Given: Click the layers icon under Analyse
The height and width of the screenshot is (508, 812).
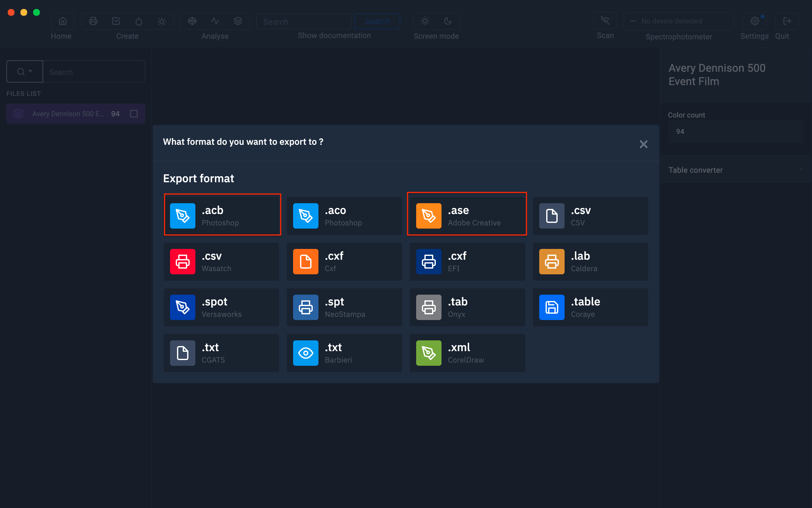Looking at the screenshot, I should tap(238, 21).
